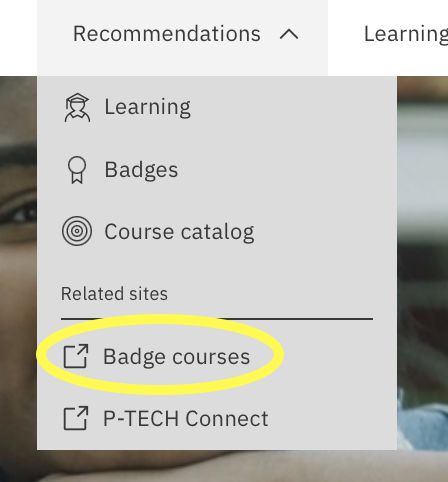Click empty header area left of Recommendations
This screenshot has height=482, width=448.
pyautogui.click(x=18, y=38)
